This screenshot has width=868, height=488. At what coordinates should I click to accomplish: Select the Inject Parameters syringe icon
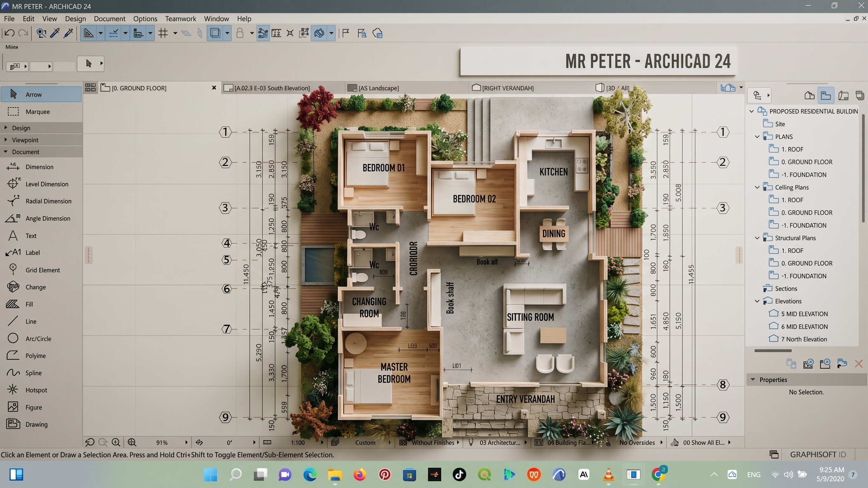(68, 33)
